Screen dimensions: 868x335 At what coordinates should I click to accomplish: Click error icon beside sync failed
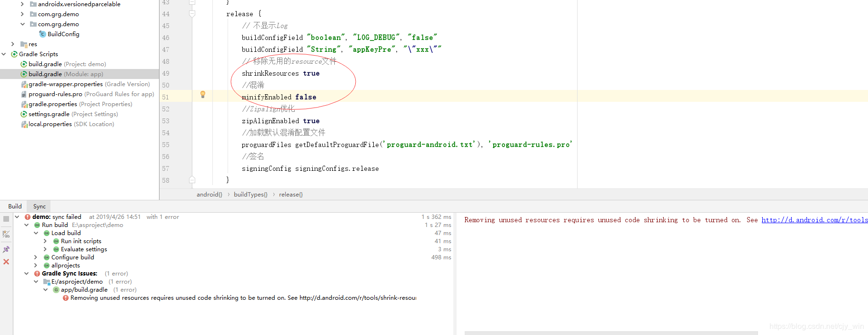pyautogui.click(x=28, y=217)
